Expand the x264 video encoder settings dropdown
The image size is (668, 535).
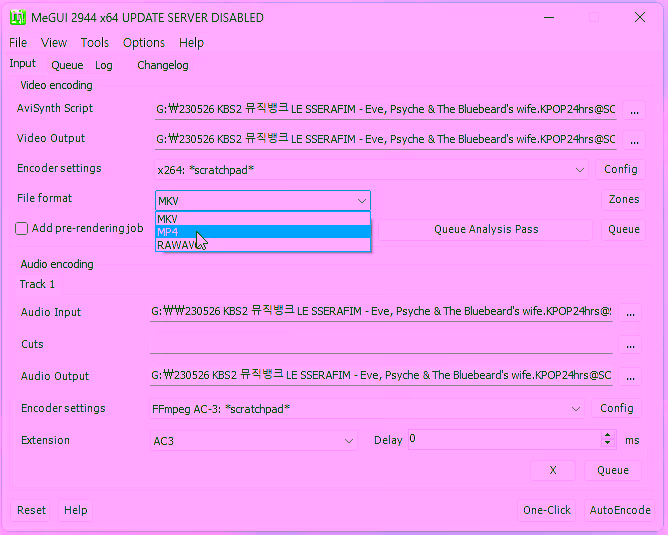point(579,170)
